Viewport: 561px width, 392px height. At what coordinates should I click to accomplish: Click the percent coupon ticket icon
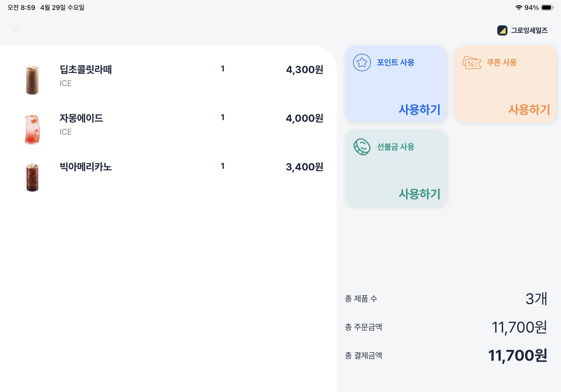point(471,63)
